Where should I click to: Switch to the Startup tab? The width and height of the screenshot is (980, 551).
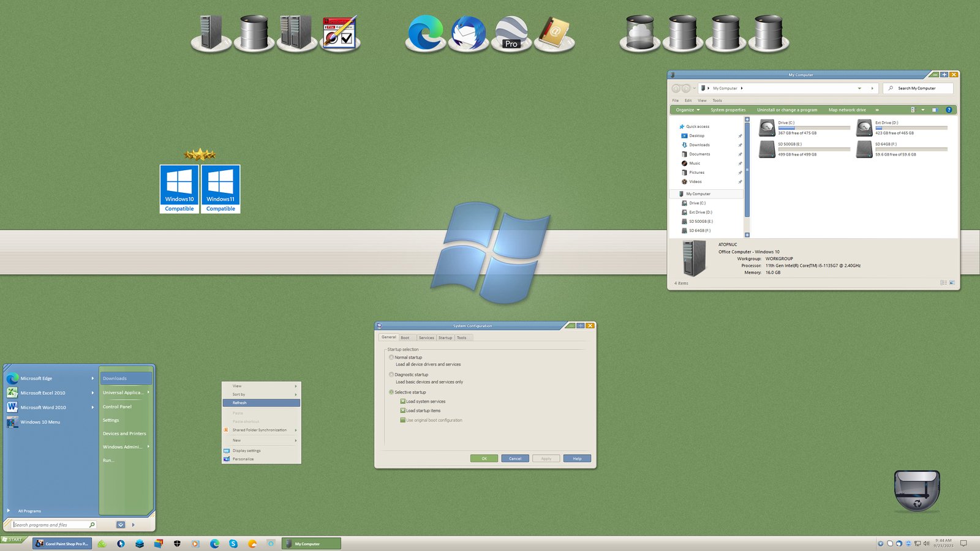[445, 337]
